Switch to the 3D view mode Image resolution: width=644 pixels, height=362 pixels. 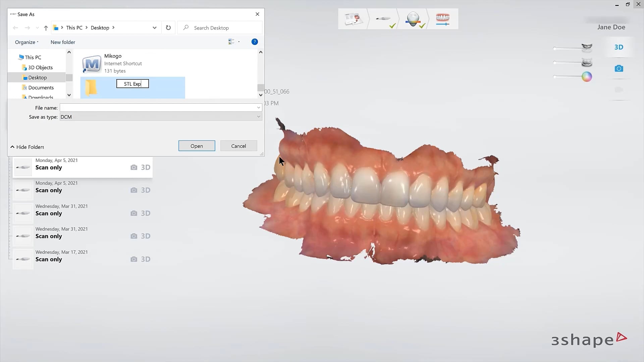(x=619, y=47)
